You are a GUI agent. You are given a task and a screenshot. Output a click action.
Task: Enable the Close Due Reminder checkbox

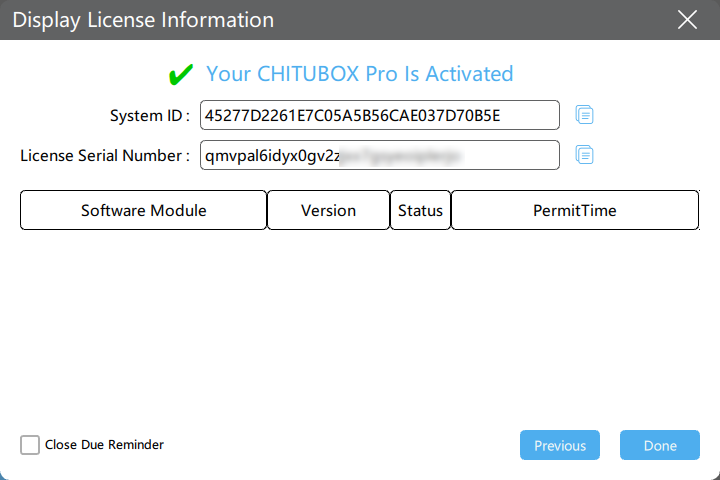(30, 445)
